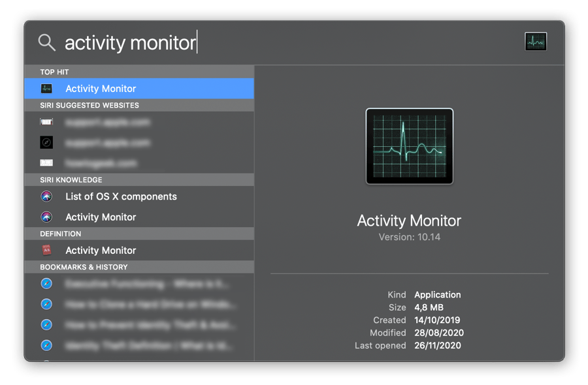Open the 'How to Prevent Identity Theft' bookmark

pos(150,325)
